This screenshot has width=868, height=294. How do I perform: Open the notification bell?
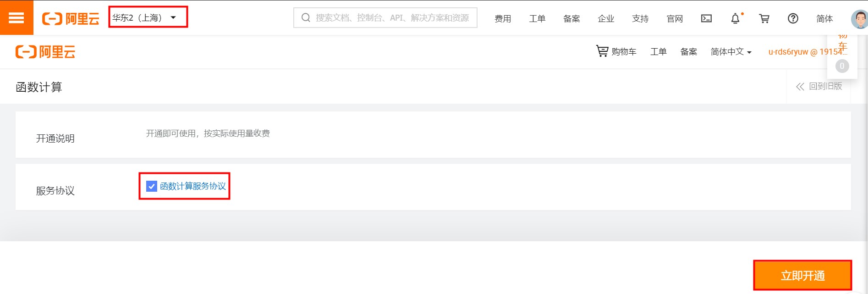[735, 18]
